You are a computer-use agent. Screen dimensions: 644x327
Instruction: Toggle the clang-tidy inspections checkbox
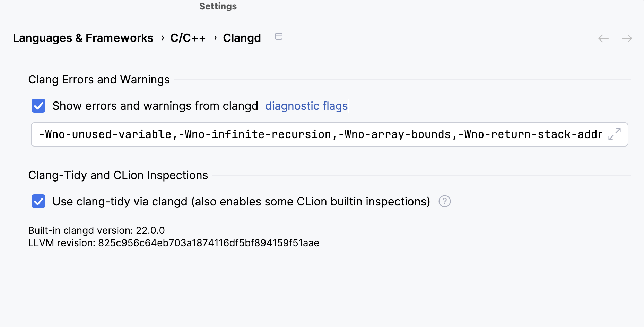38,202
